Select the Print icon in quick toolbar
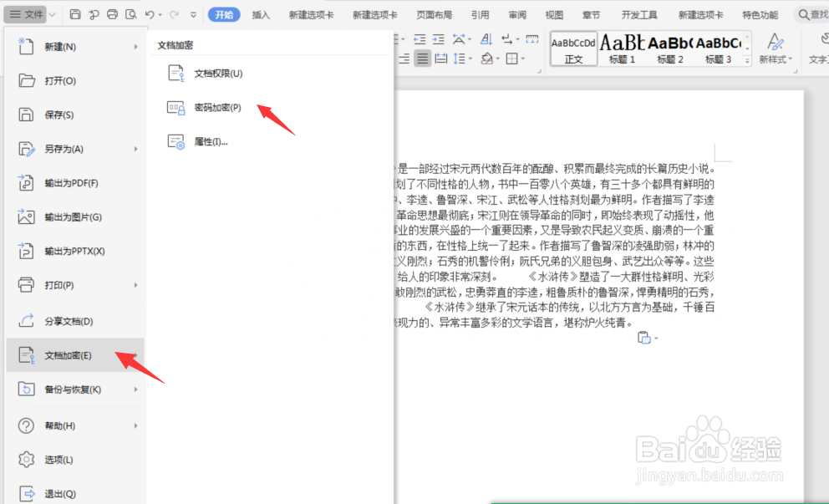This screenshot has width=829, height=504. [x=112, y=14]
